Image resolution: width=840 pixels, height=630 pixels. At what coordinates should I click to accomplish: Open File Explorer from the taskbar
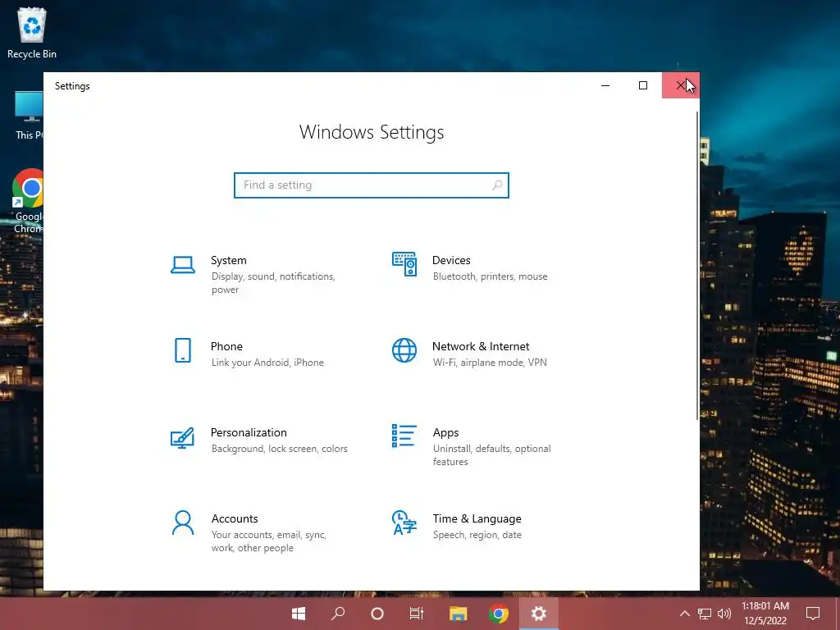(458, 614)
